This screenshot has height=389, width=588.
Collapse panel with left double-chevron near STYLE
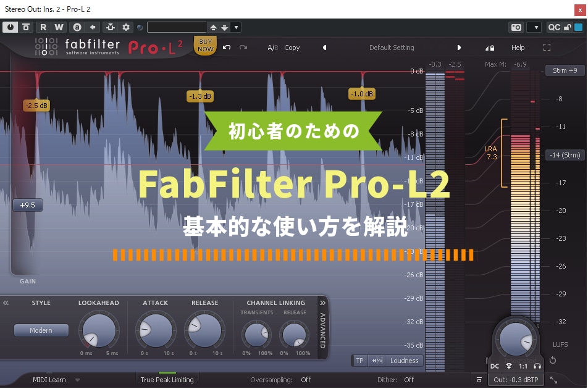[6, 303]
